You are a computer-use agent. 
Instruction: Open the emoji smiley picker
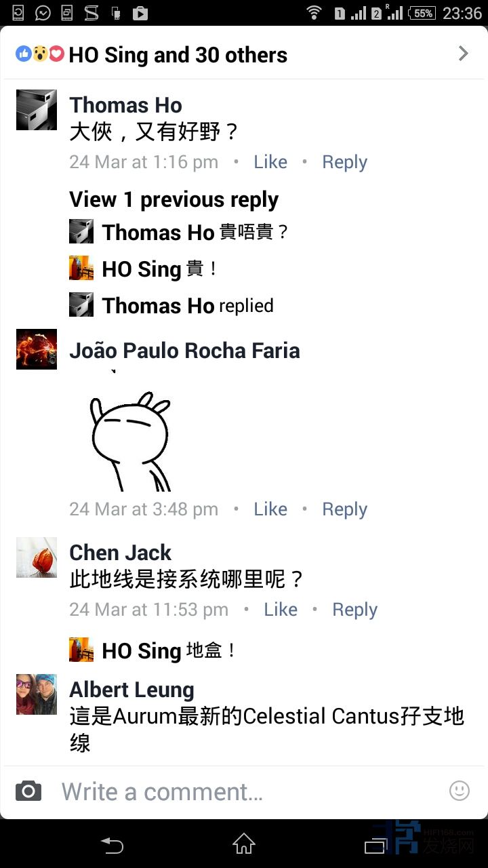pos(460,791)
